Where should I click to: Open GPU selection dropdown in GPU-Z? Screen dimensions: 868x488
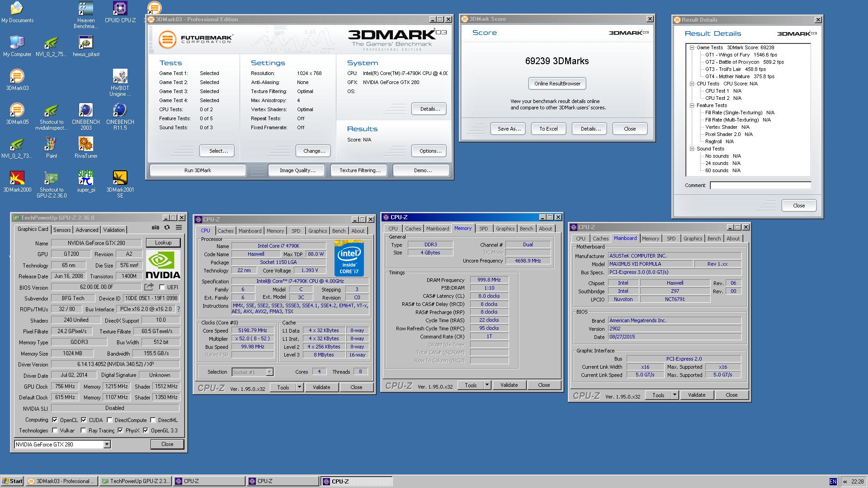(107, 445)
